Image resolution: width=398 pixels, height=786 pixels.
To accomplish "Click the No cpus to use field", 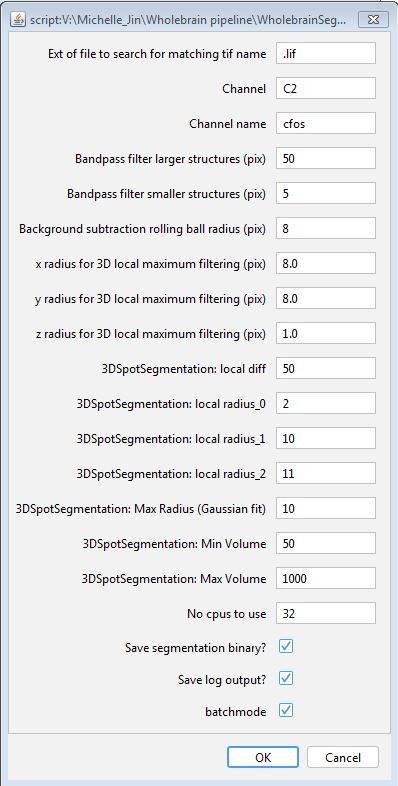I will [326, 614].
